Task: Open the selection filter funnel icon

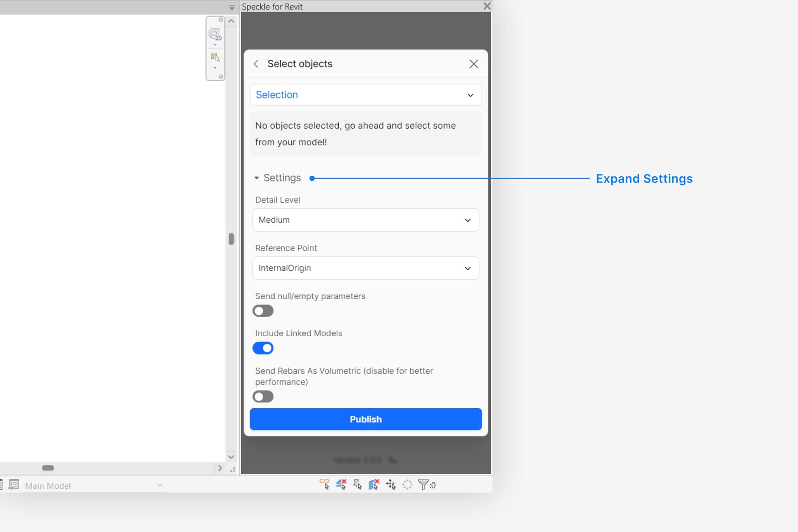Action: [x=423, y=485]
